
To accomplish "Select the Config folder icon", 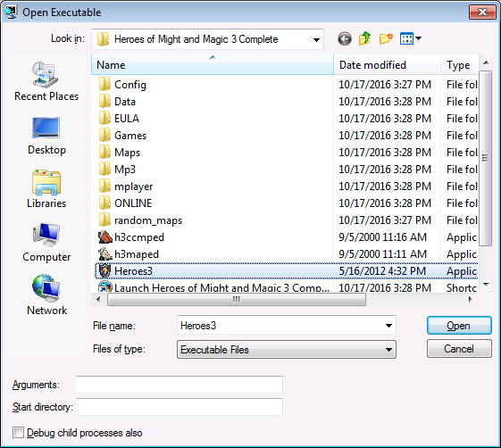I will 104,84.
